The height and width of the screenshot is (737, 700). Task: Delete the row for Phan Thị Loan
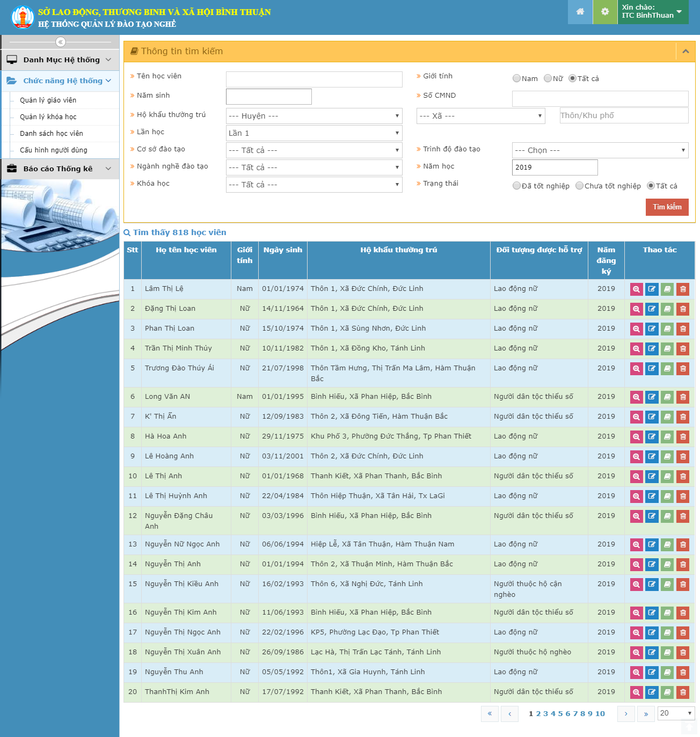tap(683, 329)
